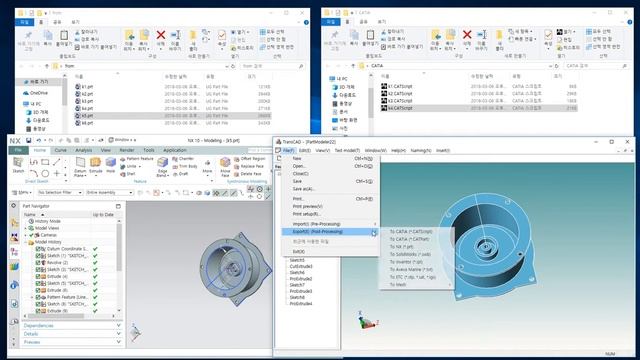The height and width of the screenshot is (360, 640).
Task: Click the Draft command in NX ribbon
Action: click(x=180, y=173)
